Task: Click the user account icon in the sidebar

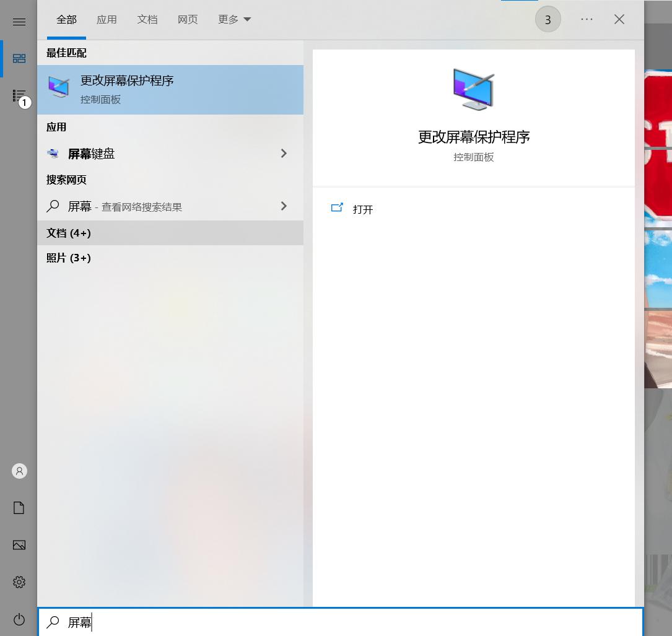Action: point(19,471)
